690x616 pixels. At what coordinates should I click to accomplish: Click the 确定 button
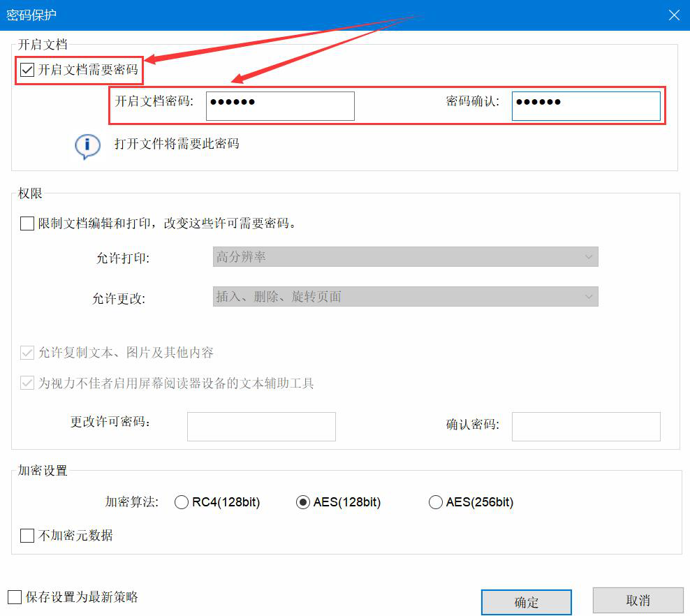coord(527,602)
